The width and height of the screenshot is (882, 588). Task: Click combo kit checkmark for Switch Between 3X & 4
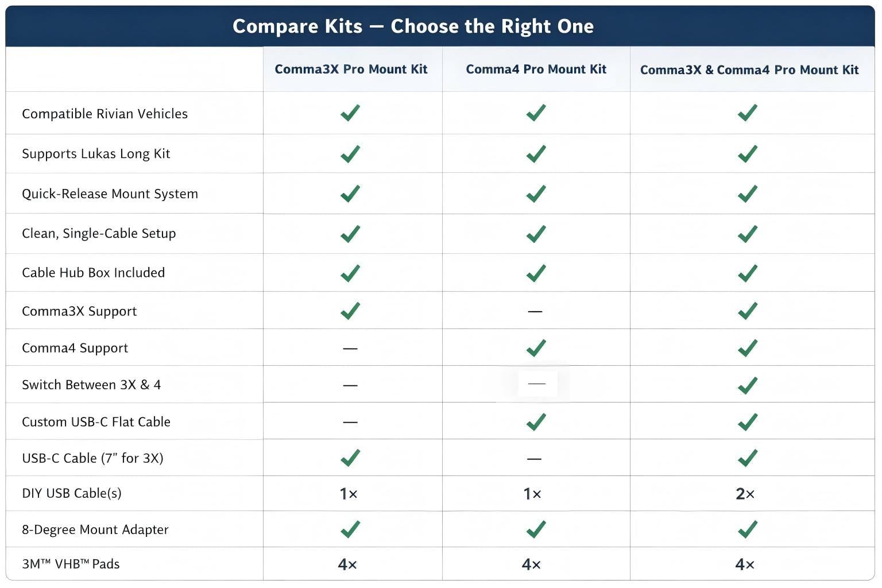click(748, 385)
